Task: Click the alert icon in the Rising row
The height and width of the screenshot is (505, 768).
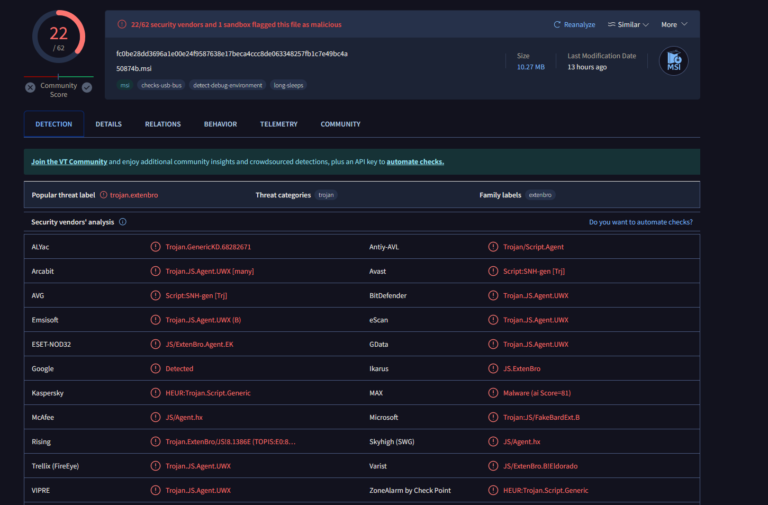Action: [155, 441]
